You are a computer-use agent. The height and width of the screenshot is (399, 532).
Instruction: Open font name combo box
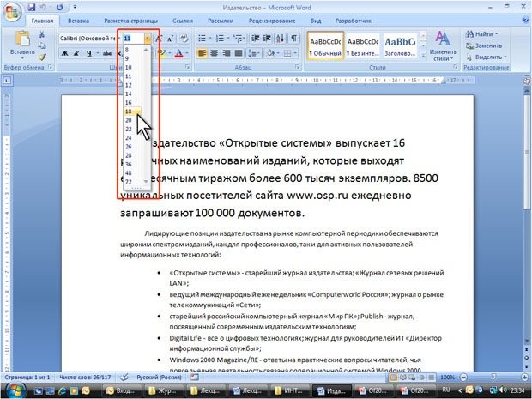(89, 39)
